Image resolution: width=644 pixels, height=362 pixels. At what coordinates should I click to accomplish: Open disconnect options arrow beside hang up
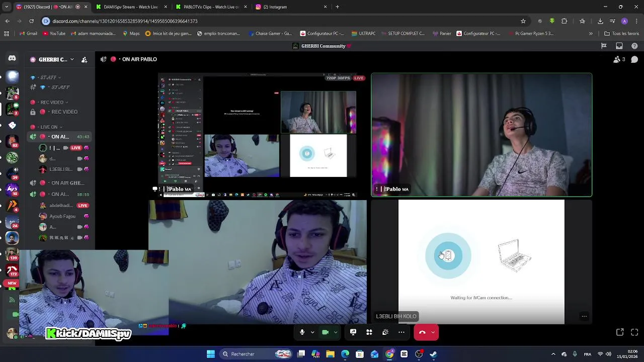tap(433, 332)
